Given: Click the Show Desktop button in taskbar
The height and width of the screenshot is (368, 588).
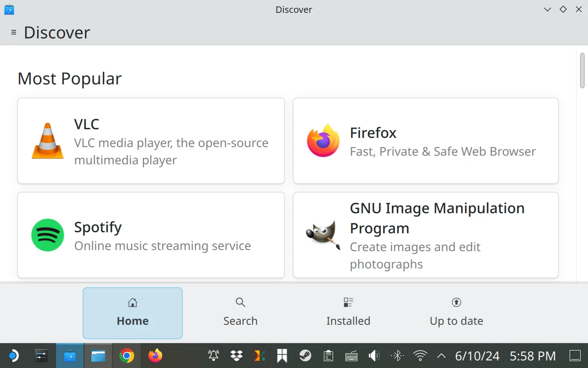Looking at the screenshot, I should click(575, 356).
